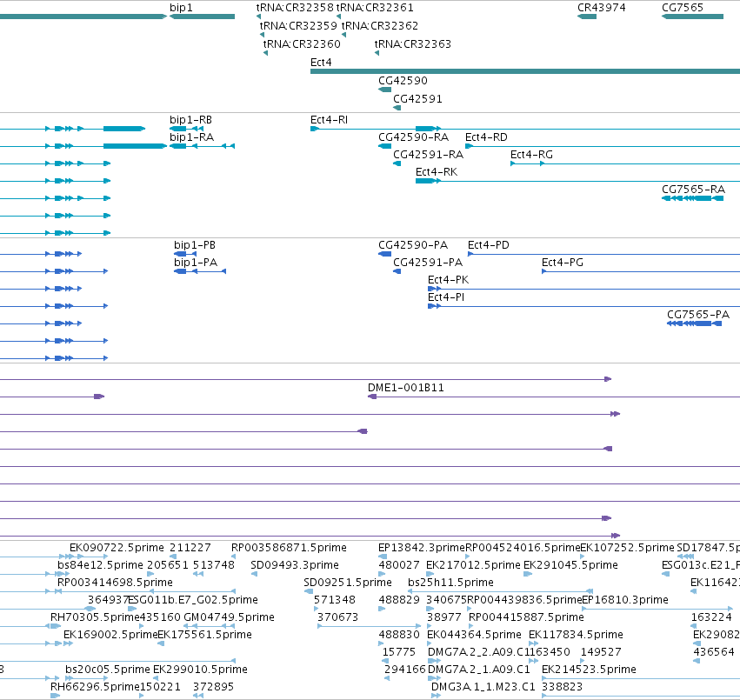740x700 pixels.
Task: Click the 480027 feature label
Action: (399, 565)
